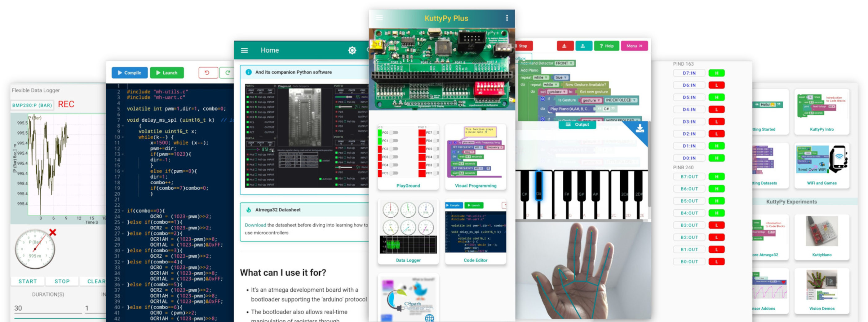Image resolution: width=868 pixels, height=322 pixels.
Task: Open the KuttyPy Plus three-dot overflow menu
Action: [507, 18]
